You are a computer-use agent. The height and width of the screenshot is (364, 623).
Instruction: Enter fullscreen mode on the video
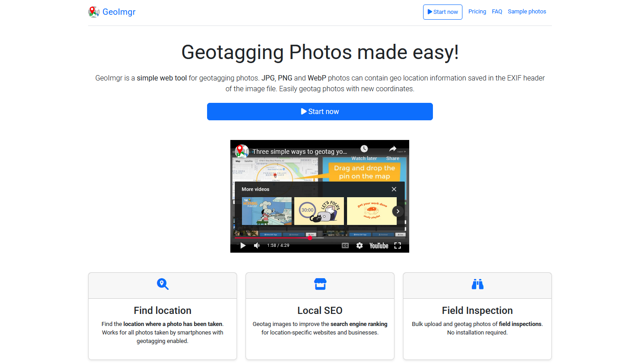point(397,245)
